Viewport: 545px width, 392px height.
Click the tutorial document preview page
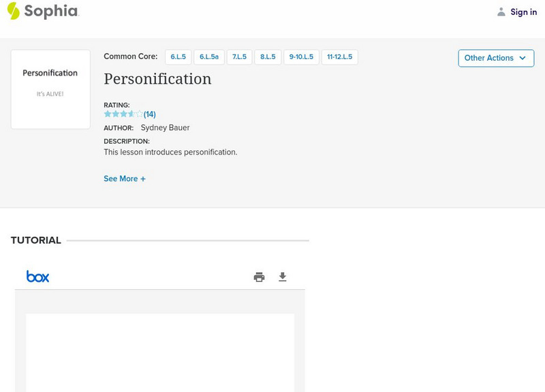point(160,352)
